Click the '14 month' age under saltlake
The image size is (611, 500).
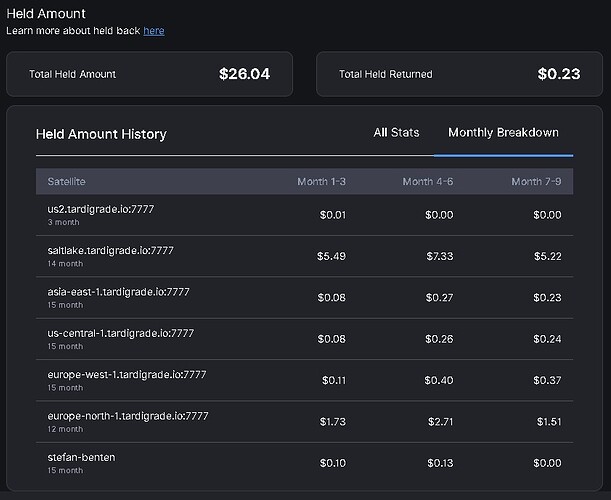click(65, 264)
